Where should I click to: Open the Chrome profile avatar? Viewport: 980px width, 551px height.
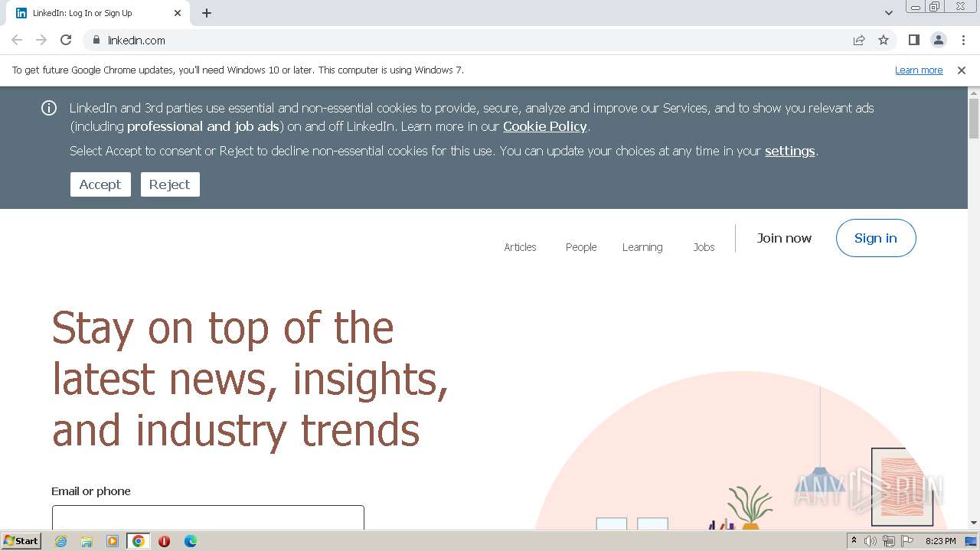(x=939, y=40)
